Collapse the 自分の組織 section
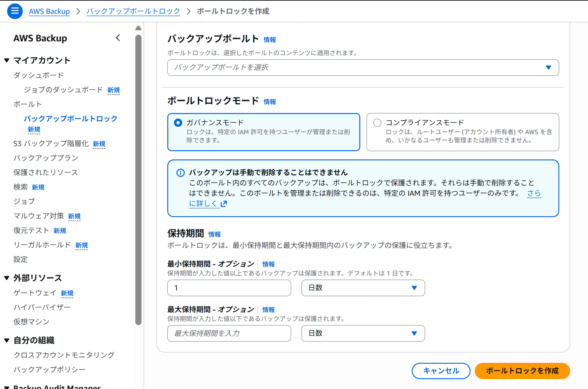The width and height of the screenshot is (588, 389). coord(7,340)
